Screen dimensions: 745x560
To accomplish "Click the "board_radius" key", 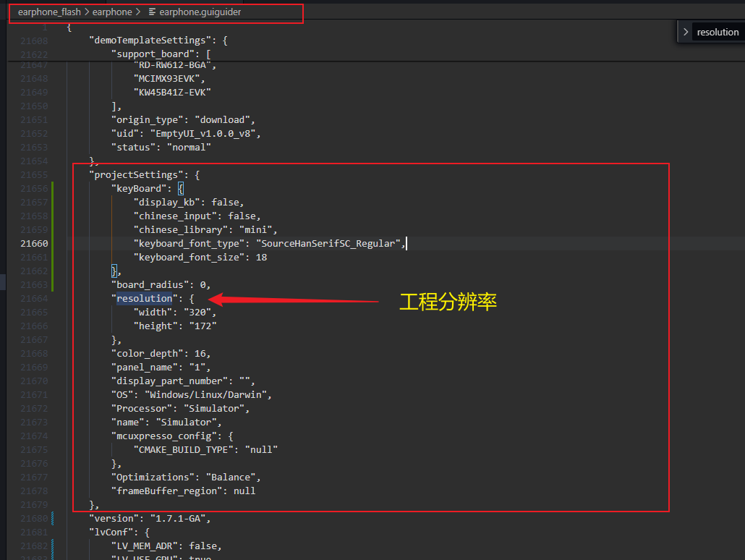I will coord(150,285).
